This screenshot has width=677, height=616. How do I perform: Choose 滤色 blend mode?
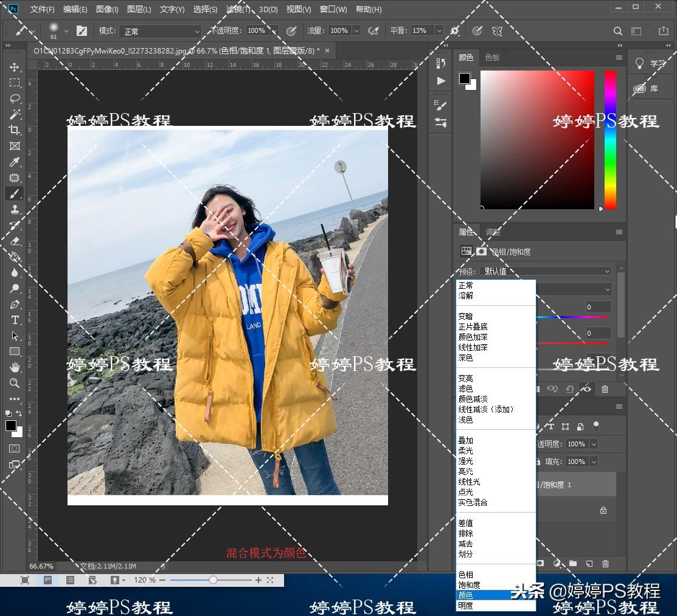496,389
